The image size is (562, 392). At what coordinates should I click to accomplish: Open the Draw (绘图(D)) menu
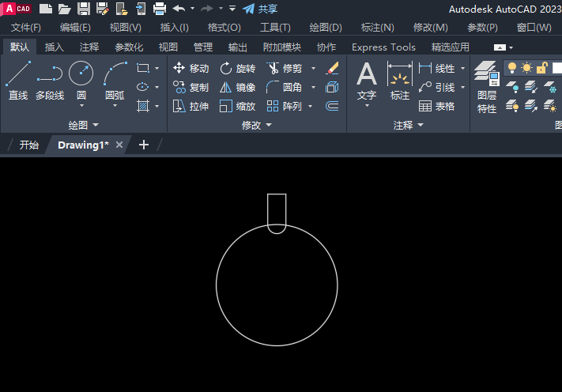point(326,28)
